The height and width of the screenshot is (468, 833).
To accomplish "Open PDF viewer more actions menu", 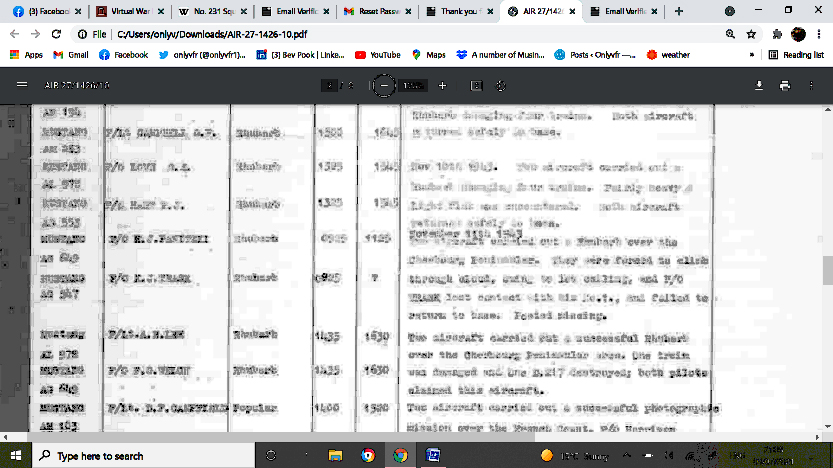I will click(x=811, y=86).
